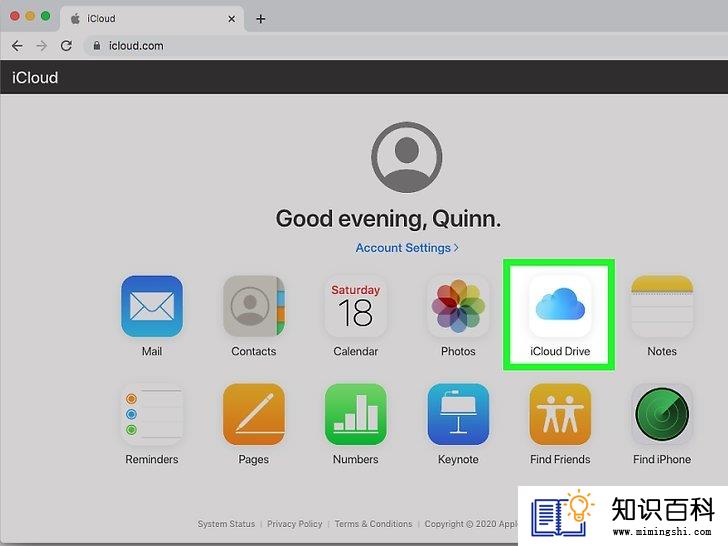Reload the page with refresh icon

tap(66, 46)
